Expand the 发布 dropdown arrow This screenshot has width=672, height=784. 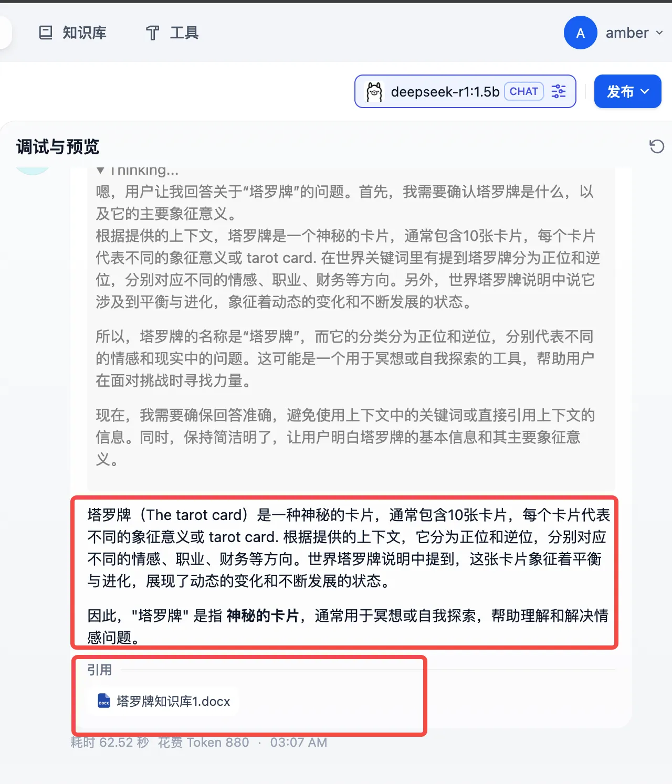645,92
